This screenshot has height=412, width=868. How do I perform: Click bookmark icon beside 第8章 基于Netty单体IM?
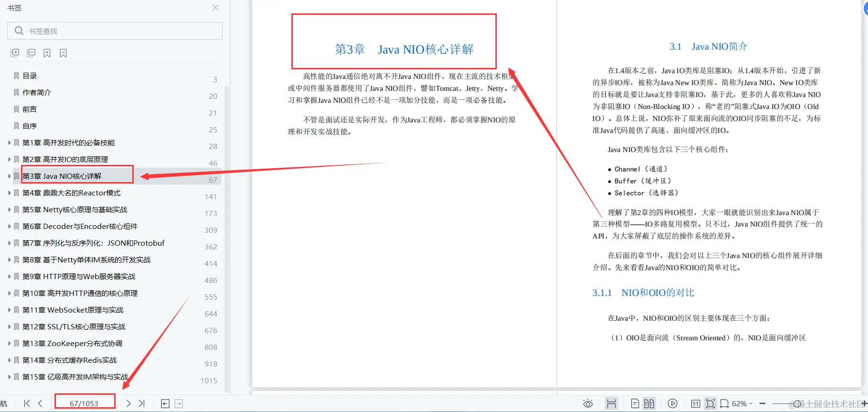click(x=17, y=260)
